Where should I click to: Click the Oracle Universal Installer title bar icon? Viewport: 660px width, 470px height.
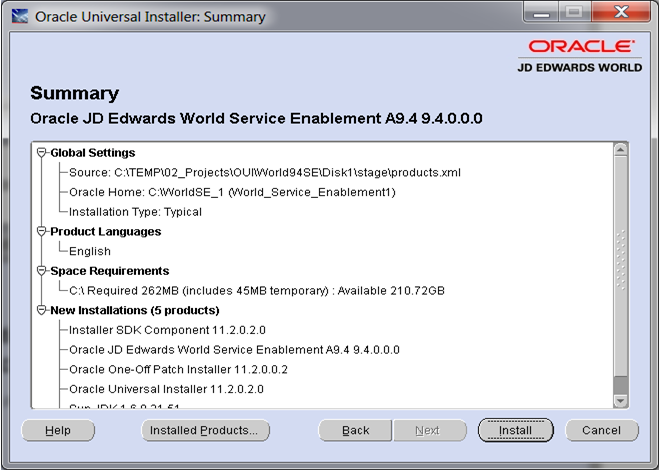coord(19,17)
